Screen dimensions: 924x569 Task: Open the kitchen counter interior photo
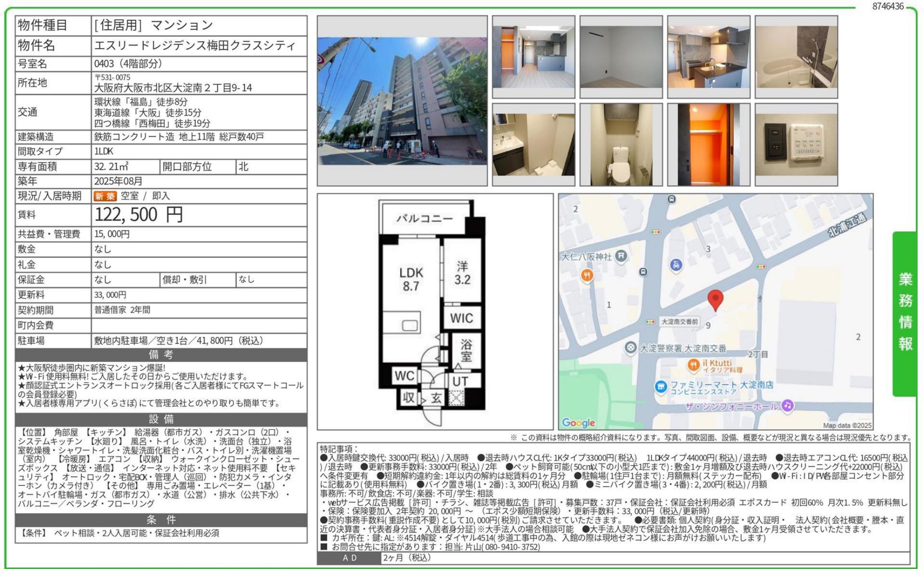pyautogui.click(x=709, y=57)
